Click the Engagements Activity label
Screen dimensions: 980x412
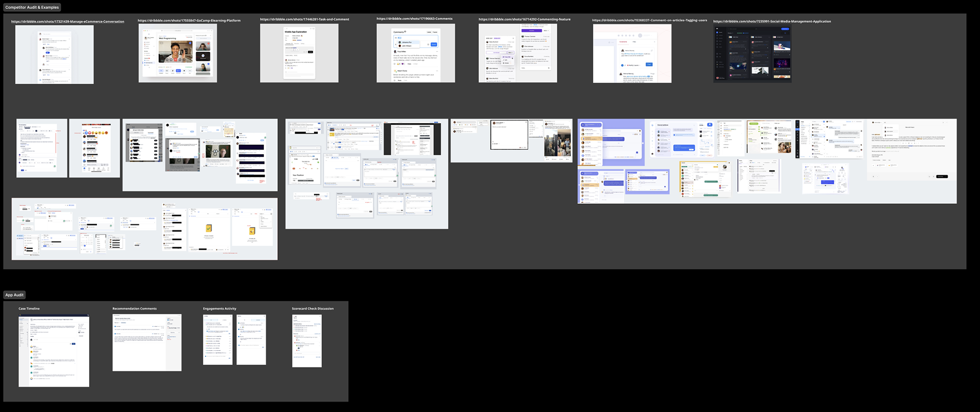pos(219,308)
